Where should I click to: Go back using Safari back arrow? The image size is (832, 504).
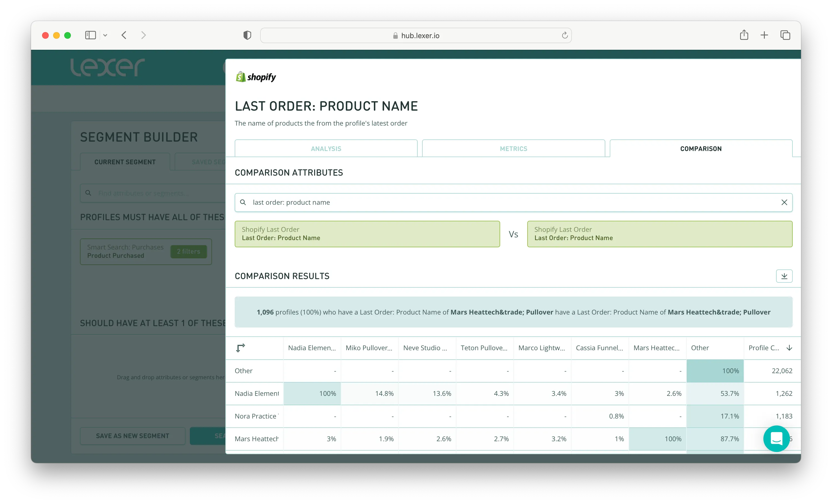[124, 35]
